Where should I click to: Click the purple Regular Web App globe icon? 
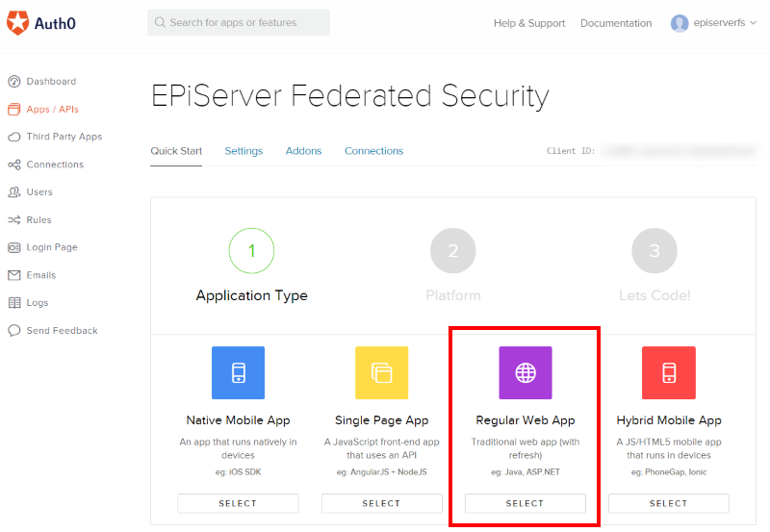click(x=526, y=373)
